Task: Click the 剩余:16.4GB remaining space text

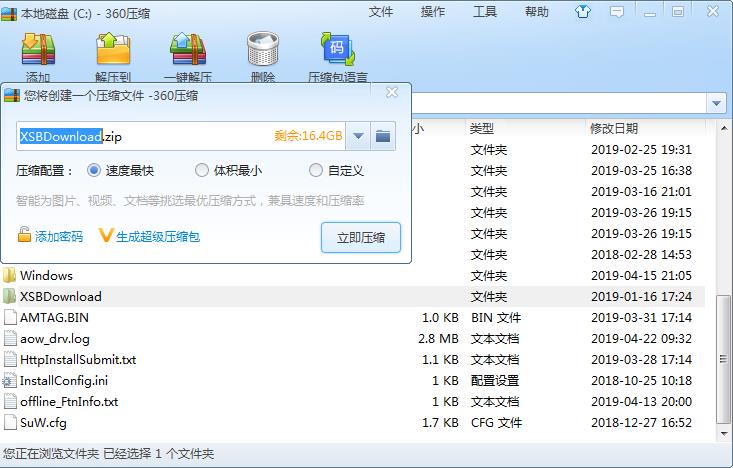Action: pyautogui.click(x=309, y=136)
